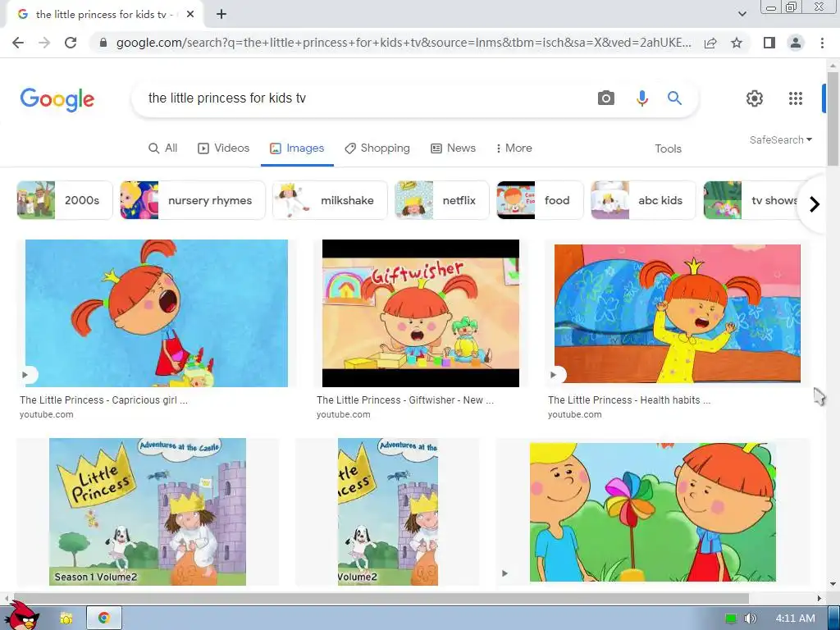Open the rainbow pinwheel image result

[x=652, y=512]
